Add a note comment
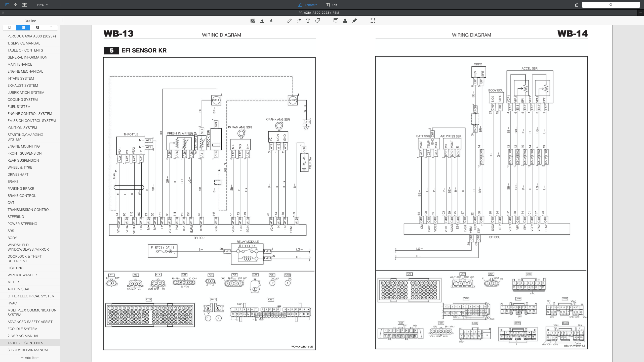644x362 pixels. click(x=336, y=21)
